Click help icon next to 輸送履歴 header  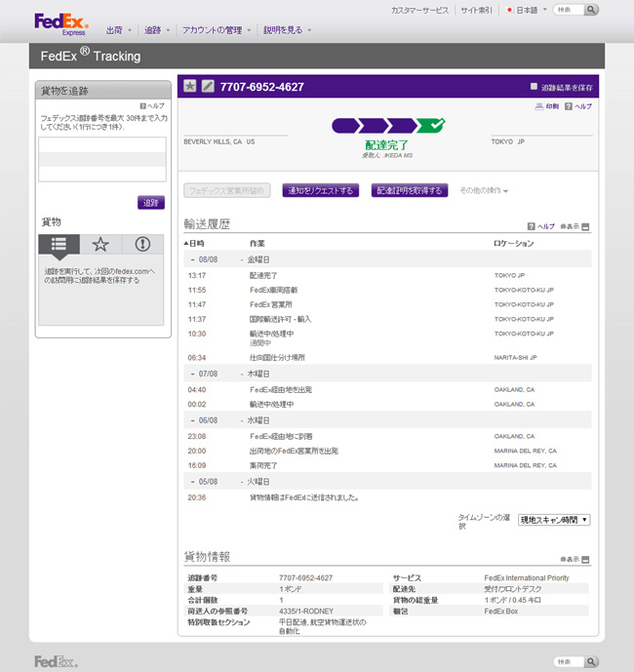click(532, 225)
